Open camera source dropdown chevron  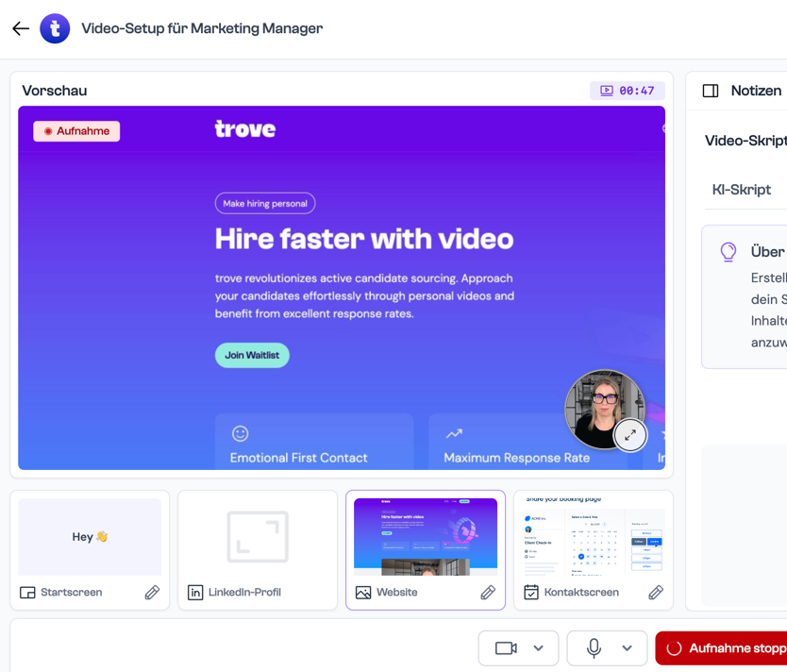pyautogui.click(x=538, y=647)
